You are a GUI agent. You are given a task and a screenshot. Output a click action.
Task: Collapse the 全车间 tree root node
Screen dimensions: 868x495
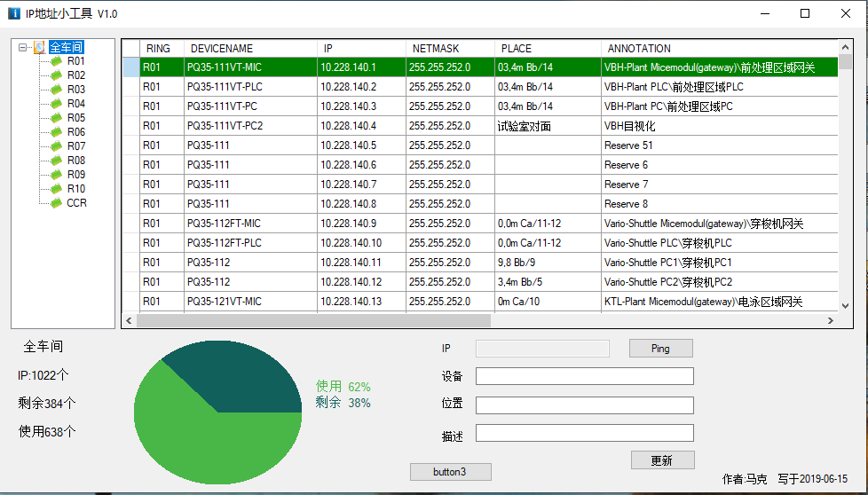point(22,48)
